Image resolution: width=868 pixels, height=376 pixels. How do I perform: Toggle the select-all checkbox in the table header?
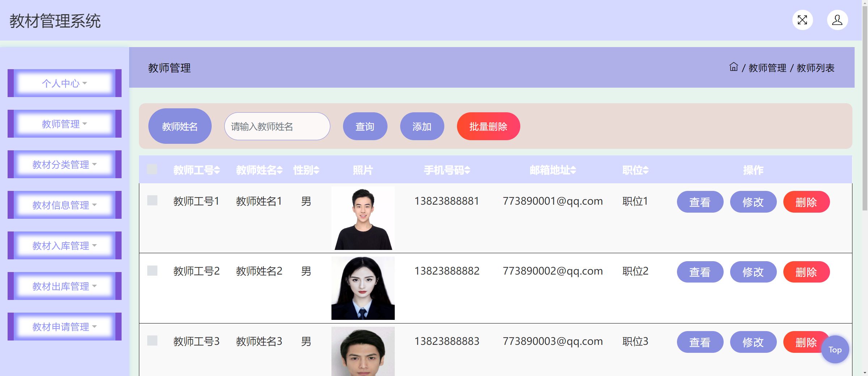(x=152, y=169)
